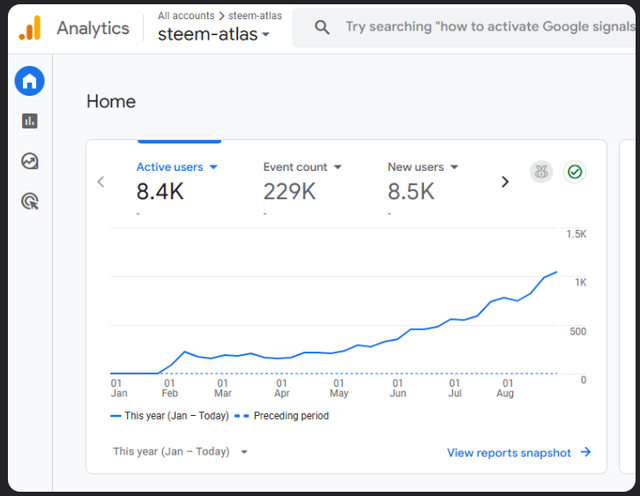Expand the Active users metric dropdown

click(x=214, y=167)
